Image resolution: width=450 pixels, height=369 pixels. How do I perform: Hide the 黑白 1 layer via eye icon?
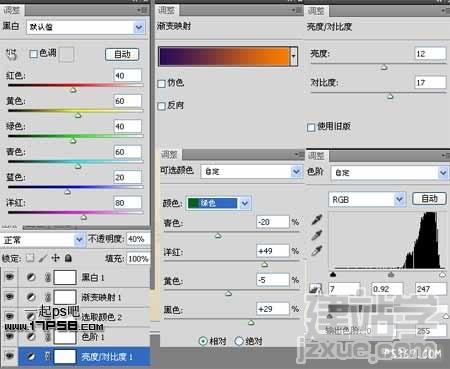pyautogui.click(x=10, y=277)
